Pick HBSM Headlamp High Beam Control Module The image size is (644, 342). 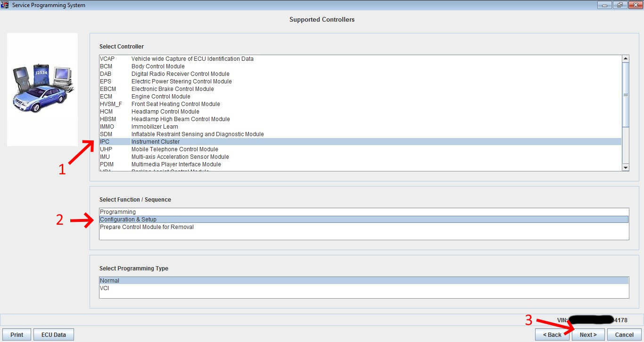pyautogui.click(x=360, y=119)
